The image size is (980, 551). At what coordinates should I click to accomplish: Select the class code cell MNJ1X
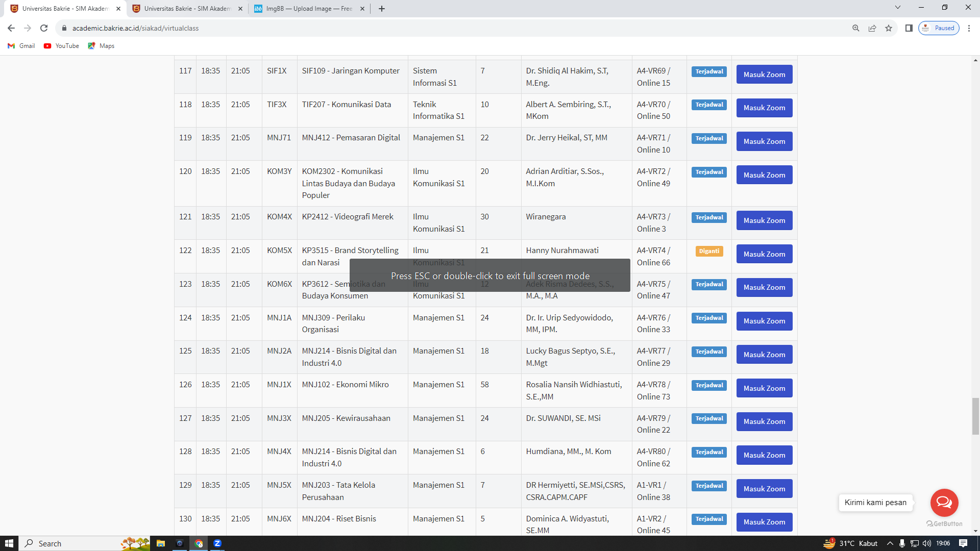[279, 390]
